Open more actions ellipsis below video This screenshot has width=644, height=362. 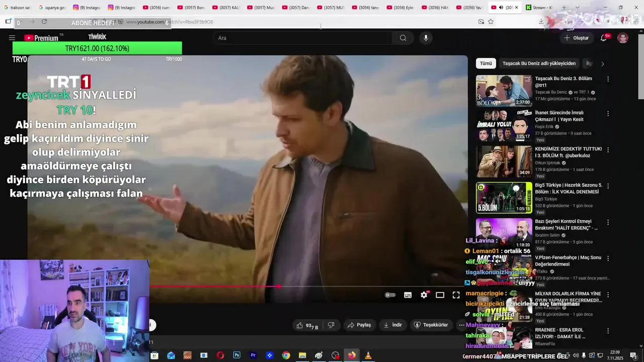click(x=461, y=325)
